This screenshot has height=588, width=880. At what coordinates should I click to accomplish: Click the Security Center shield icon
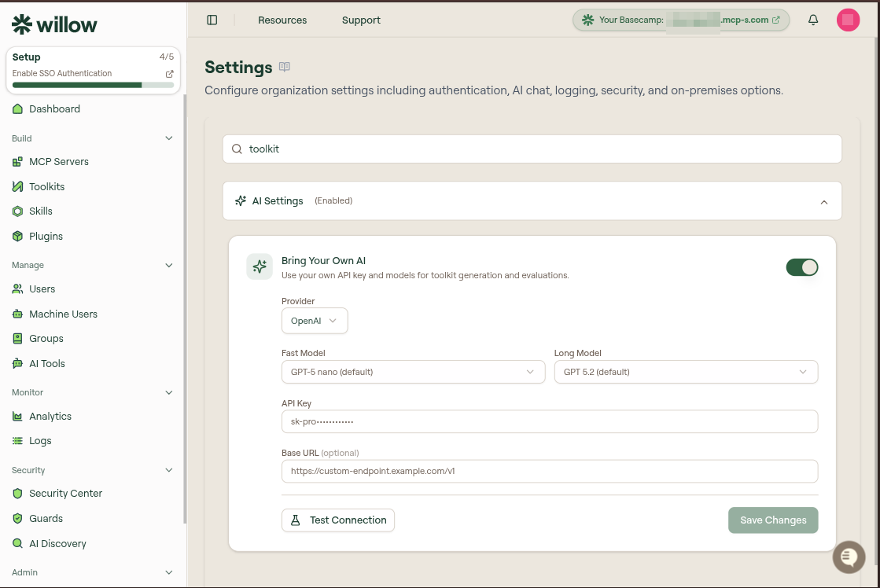(17, 493)
